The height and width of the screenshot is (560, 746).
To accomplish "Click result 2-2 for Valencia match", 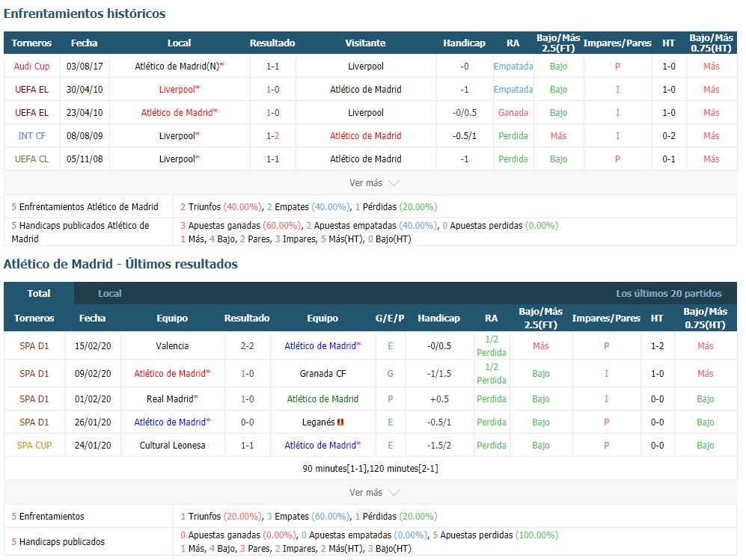I will (x=247, y=346).
